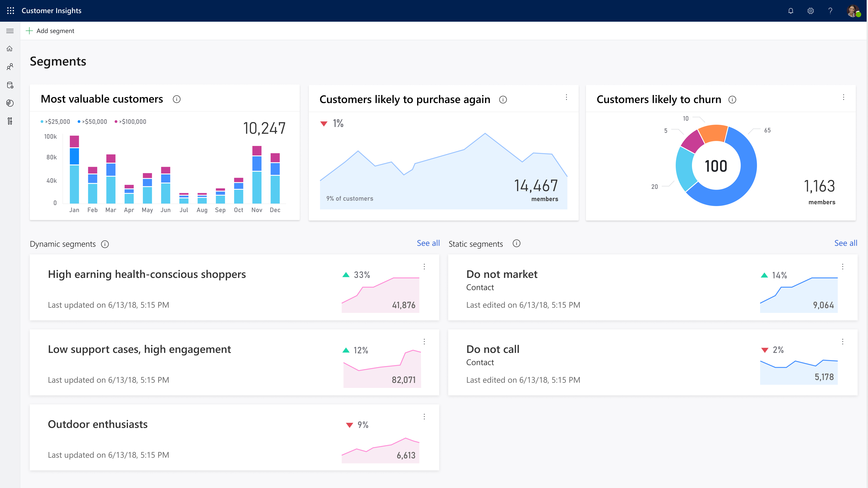Image resolution: width=868 pixels, height=488 pixels.
Task: Open Help via the question mark icon
Action: click(x=830, y=11)
